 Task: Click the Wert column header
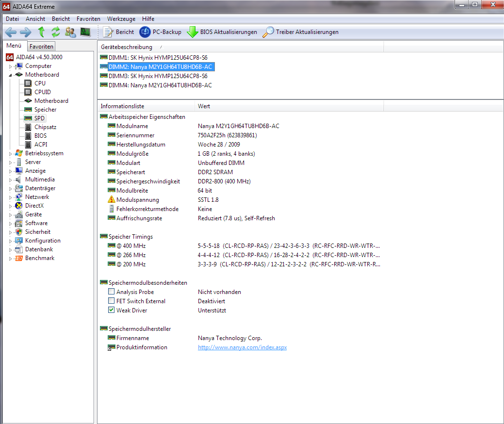point(289,106)
